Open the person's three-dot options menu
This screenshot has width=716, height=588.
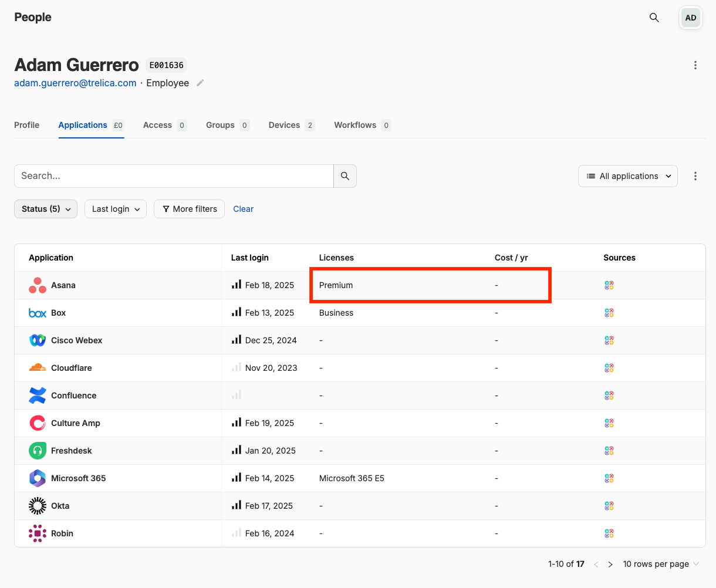point(695,65)
